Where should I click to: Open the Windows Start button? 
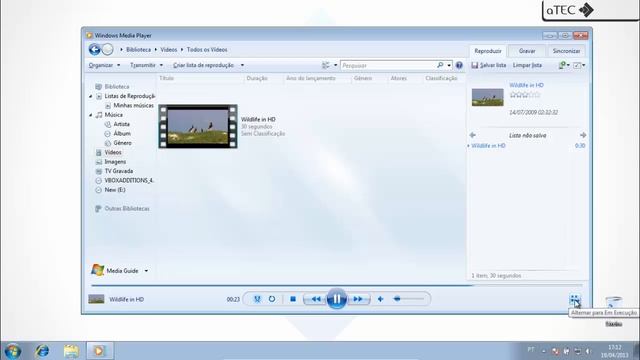(13, 351)
